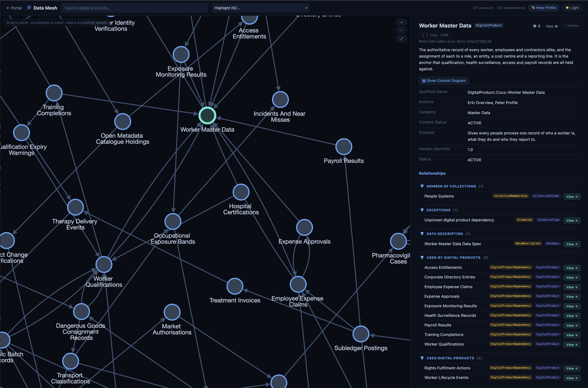The image size is (588, 388).
Task: Click the fit-to-view expand arrows icon
Action: (x=401, y=39)
